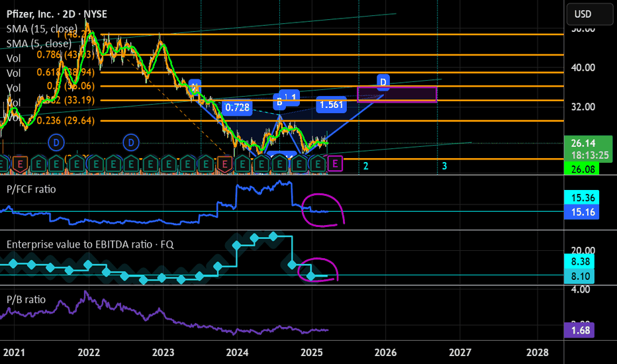Click the cyan 2 time cycle label
Screen dimensions: 617x364
click(365, 166)
